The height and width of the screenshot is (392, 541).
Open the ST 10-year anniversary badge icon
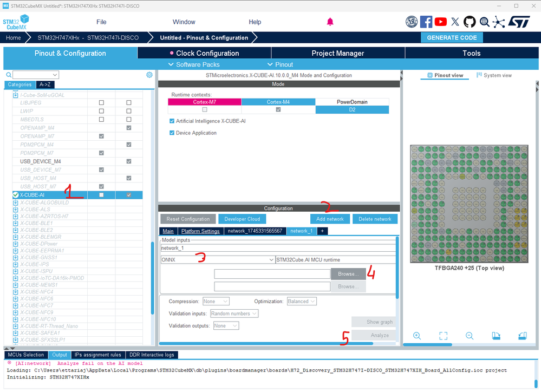[411, 22]
